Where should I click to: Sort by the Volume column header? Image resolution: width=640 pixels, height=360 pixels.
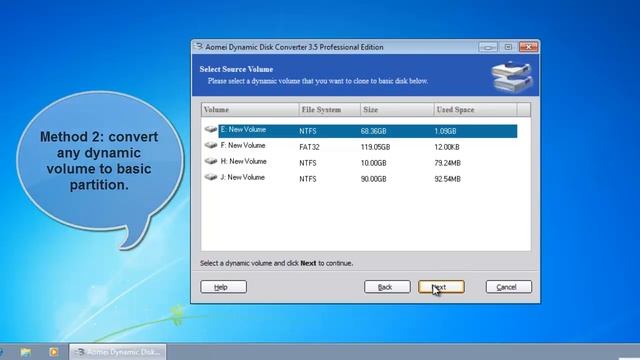pos(250,110)
